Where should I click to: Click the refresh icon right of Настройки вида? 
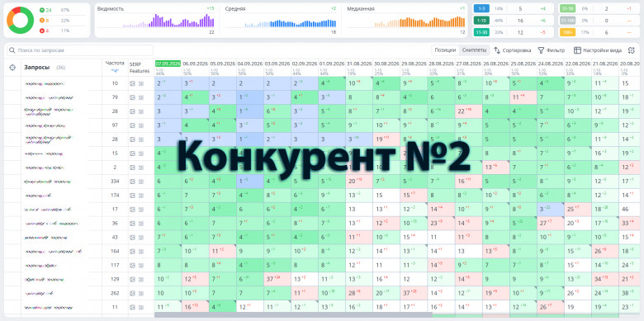(632, 50)
